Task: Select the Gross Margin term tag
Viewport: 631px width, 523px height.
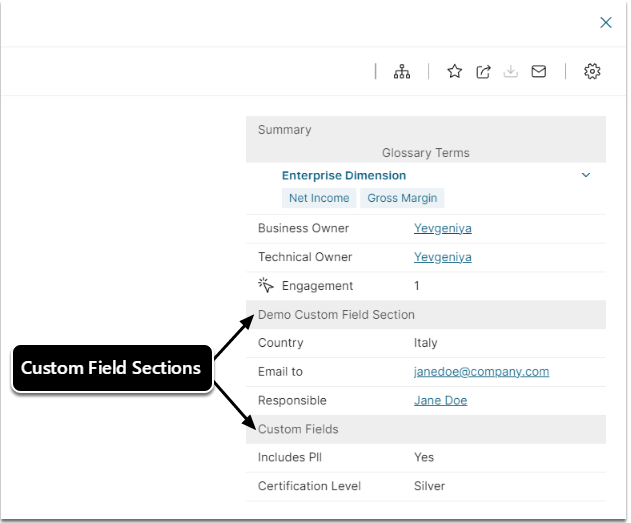Action: pyautogui.click(x=402, y=198)
